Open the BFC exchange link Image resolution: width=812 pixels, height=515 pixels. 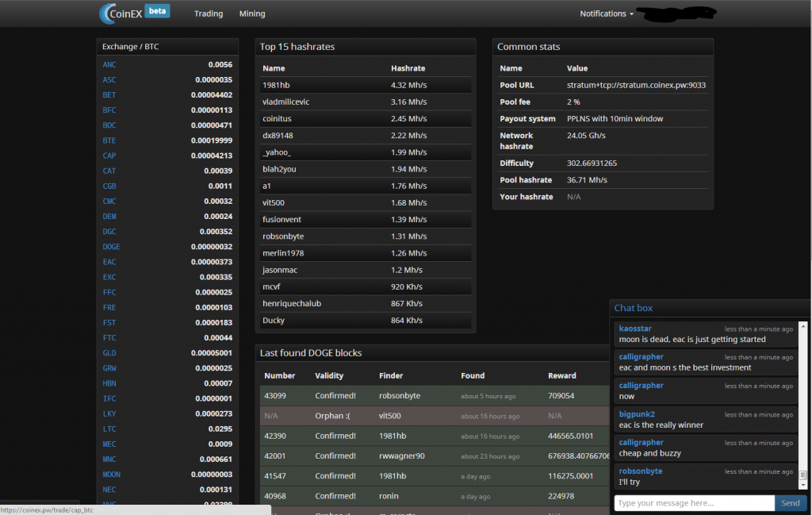click(109, 110)
